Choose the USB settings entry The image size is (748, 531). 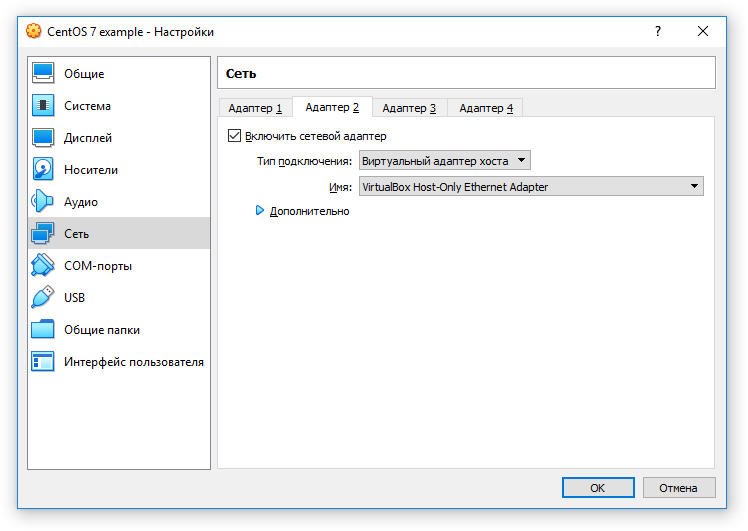[x=119, y=297]
